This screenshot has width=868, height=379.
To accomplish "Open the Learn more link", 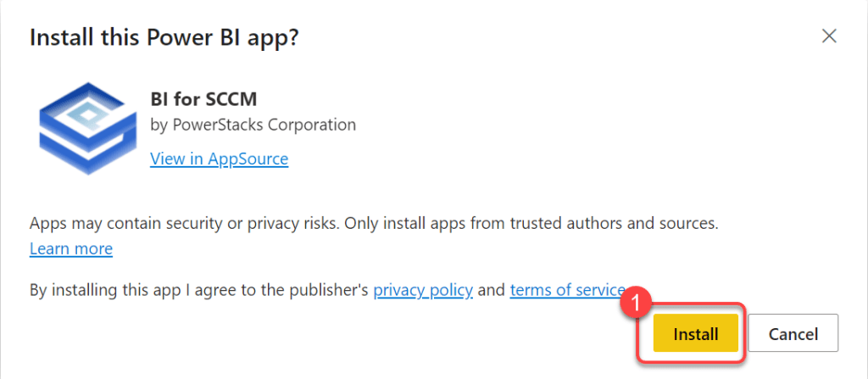I will coord(71,249).
